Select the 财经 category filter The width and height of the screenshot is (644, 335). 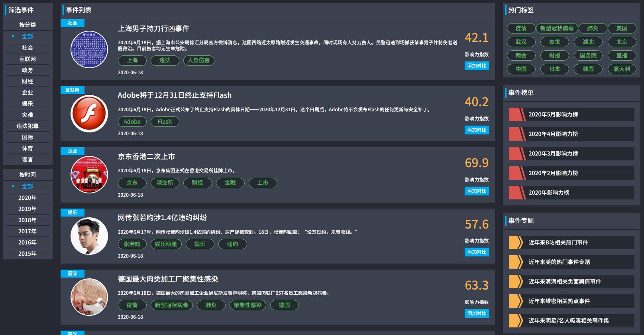[27, 81]
